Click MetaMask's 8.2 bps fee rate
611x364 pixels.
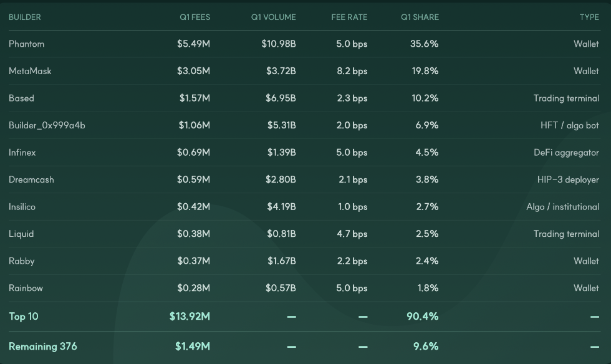(x=352, y=71)
